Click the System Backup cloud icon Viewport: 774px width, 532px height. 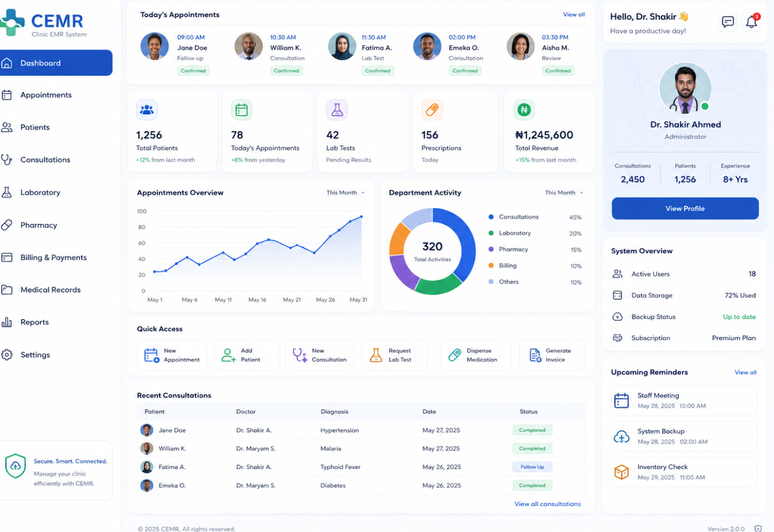coord(621,436)
